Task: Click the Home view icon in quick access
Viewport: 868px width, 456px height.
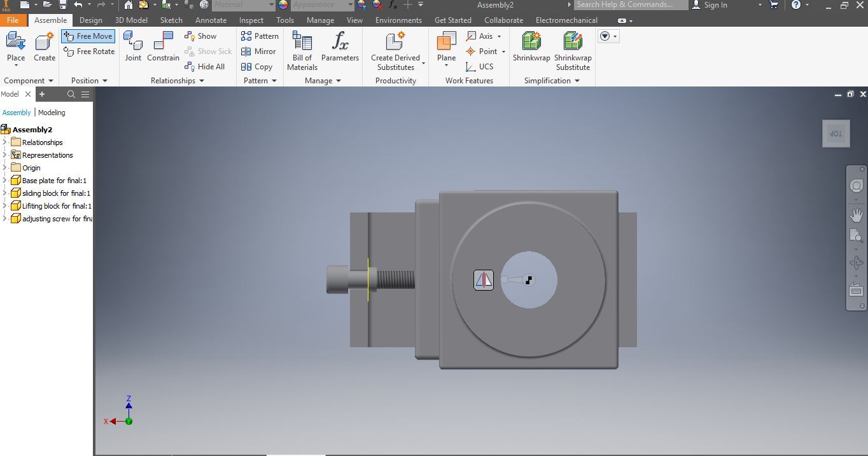Action: (129, 5)
